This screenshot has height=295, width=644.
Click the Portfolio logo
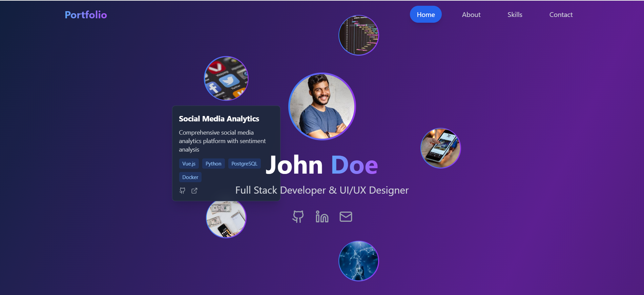pyautogui.click(x=86, y=15)
